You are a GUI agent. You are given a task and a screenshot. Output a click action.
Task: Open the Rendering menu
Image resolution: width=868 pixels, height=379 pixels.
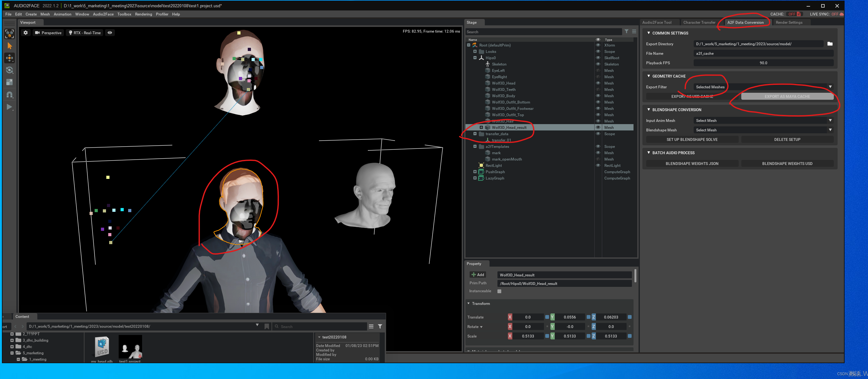pyautogui.click(x=144, y=14)
